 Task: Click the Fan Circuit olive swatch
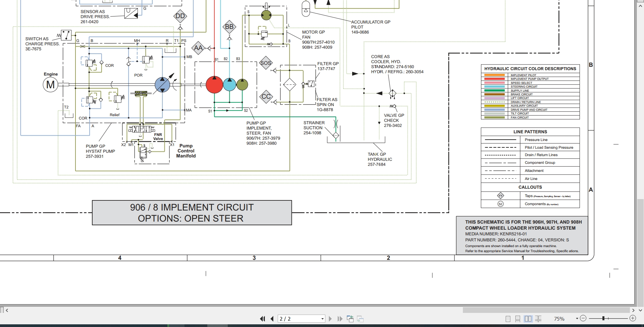(x=495, y=118)
